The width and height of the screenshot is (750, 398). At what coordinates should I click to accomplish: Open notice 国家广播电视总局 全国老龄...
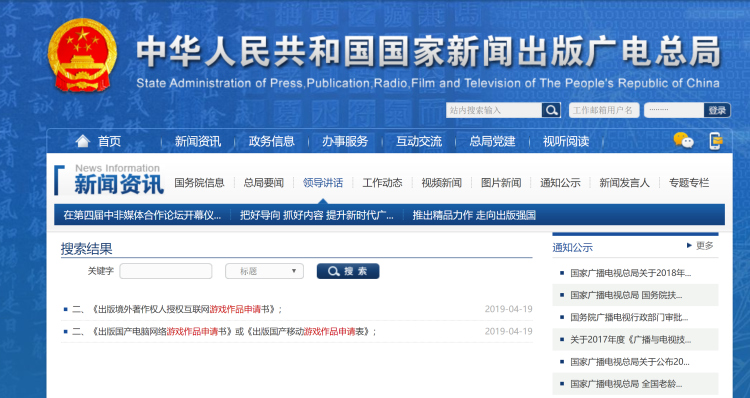coord(626,384)
